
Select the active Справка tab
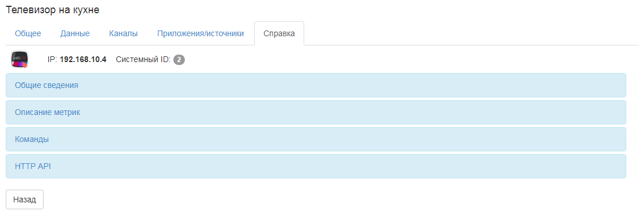[x=280, y=34]
